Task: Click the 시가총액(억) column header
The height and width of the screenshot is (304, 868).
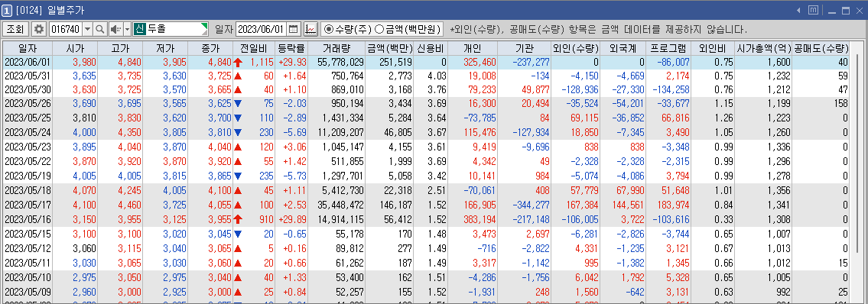Action: point(763,48)
